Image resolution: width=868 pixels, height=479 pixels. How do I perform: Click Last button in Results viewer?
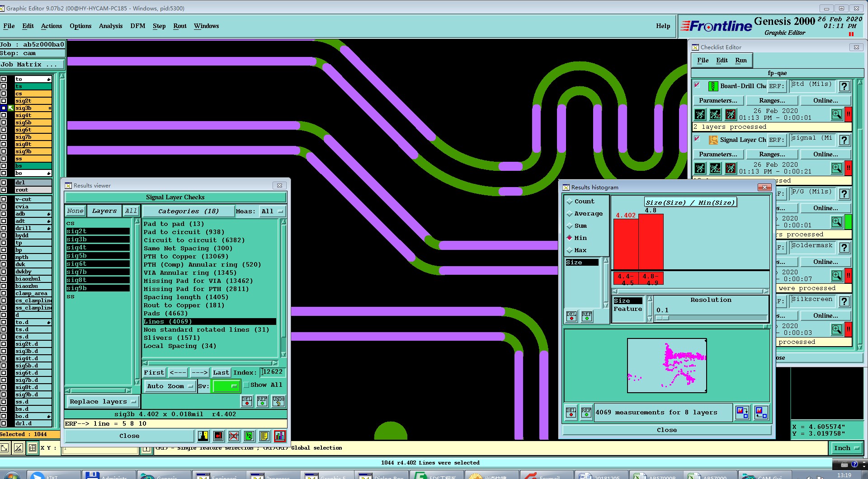221,372
